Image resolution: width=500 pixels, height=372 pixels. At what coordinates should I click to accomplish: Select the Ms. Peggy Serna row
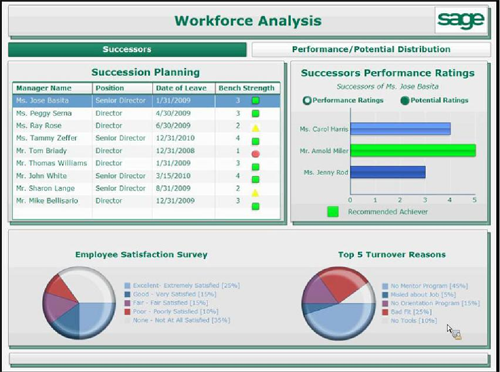(146, 113)
